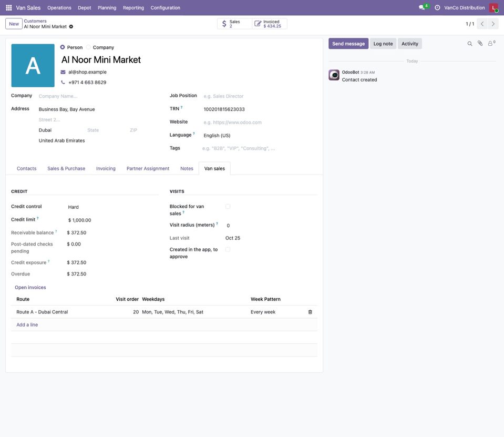Click the Street 2 input field
This screenshot has height=437, width=504.
point(98,119)
